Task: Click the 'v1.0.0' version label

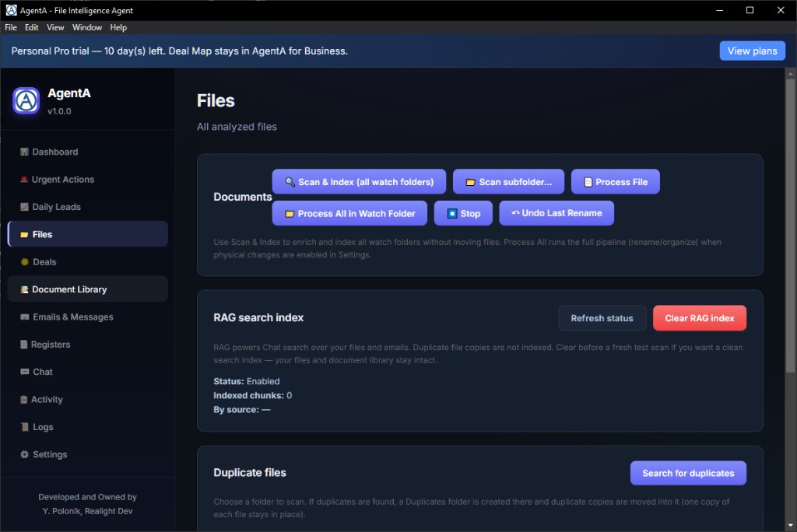Action: [59, 111]
